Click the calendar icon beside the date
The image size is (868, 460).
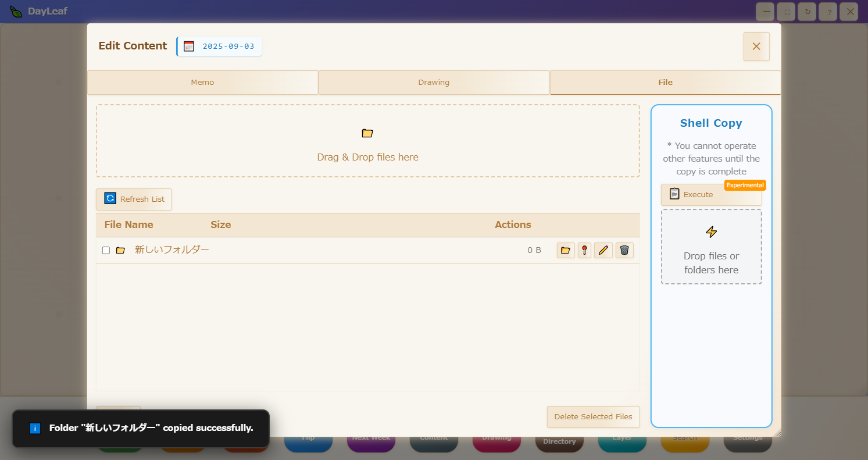pyautogui.click(x=189, y=47)
